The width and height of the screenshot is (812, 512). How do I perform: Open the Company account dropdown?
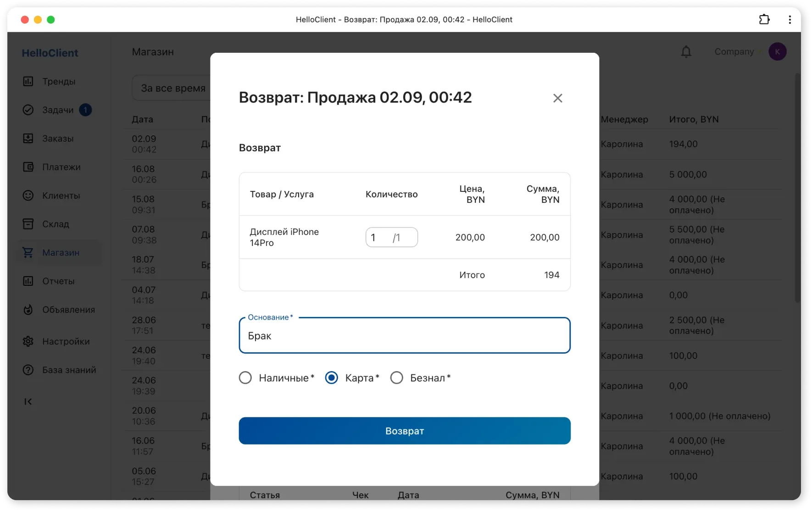point(734,51)
